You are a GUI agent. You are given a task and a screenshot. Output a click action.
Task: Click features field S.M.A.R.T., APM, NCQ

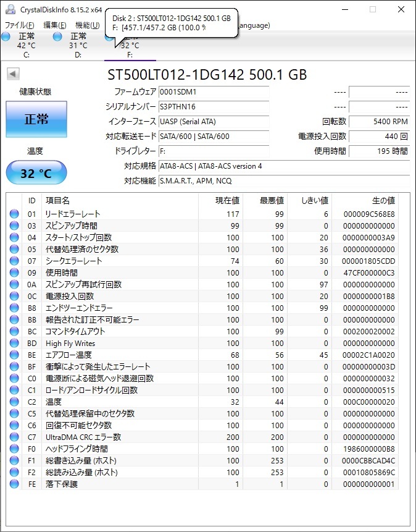[284, 181]
